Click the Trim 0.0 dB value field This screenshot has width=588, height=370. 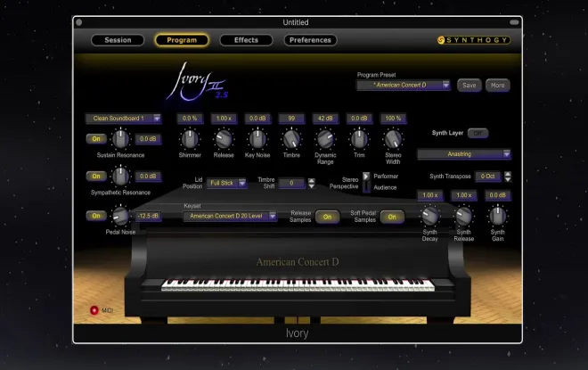tap(359, 119)
